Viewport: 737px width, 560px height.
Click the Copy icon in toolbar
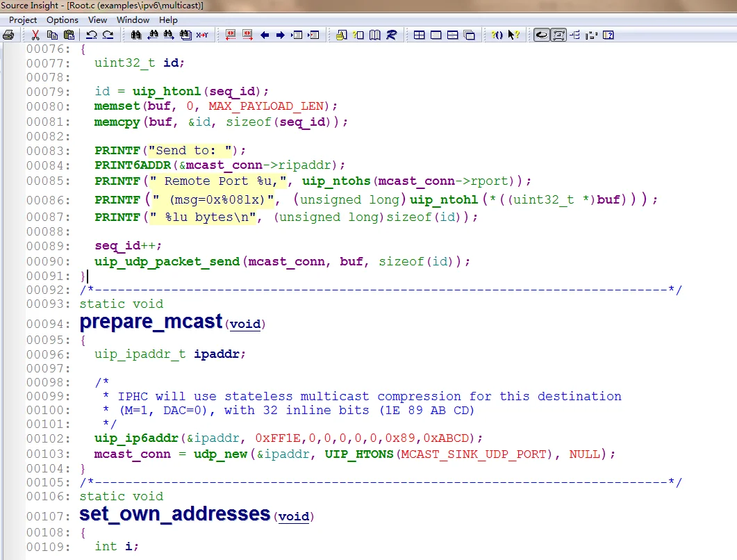[x=52, y=35]
